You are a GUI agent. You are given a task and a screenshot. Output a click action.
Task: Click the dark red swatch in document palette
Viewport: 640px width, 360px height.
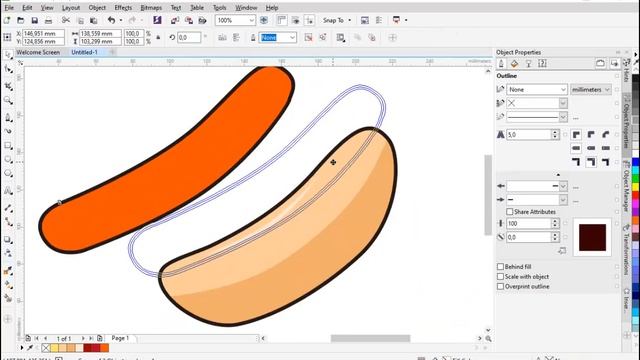pyautogui.click(x=88, y=348)
